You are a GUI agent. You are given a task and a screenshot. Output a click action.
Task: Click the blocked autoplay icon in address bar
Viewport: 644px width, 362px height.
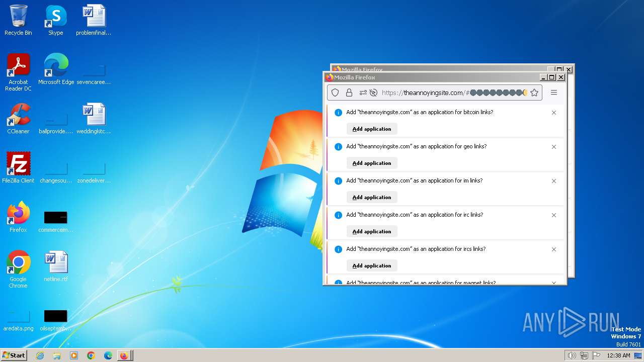(x=373, y=93)
